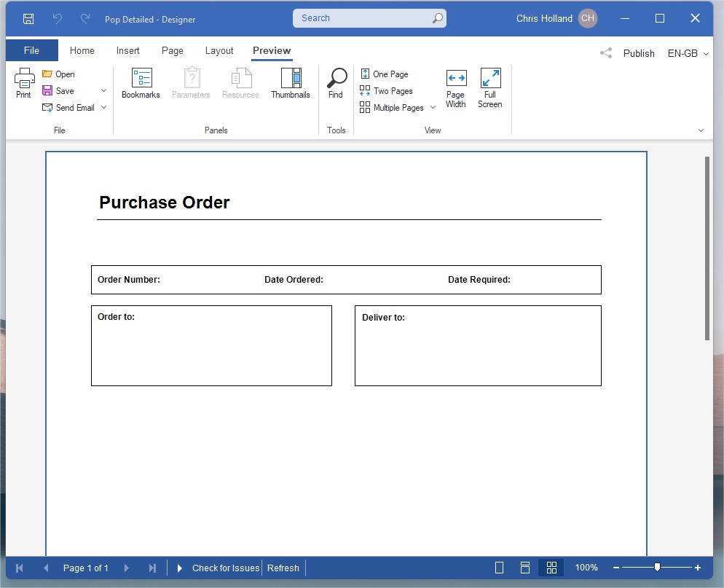Select the Preview tab
This screenshot has width=724, height=588.
pos(272,50)
